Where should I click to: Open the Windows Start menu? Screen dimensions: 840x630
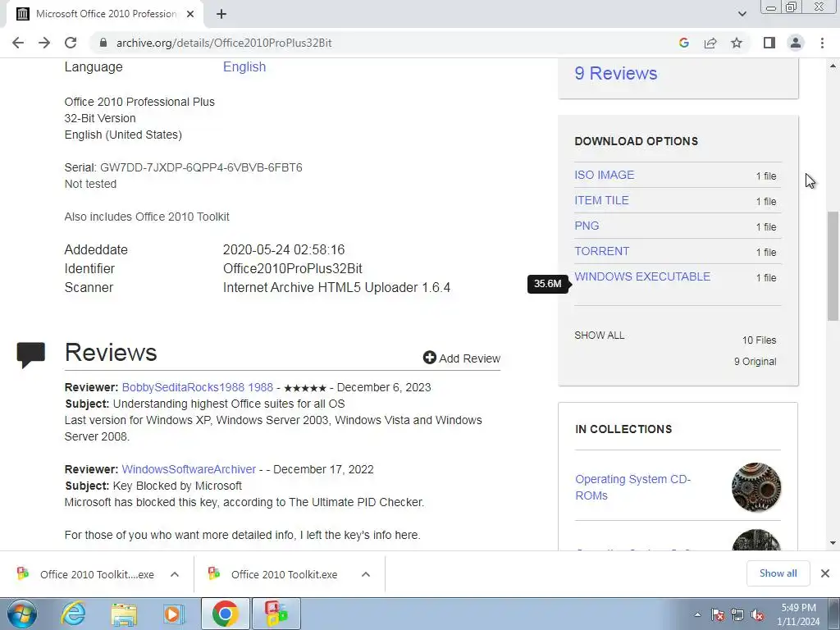pos(22,614)
